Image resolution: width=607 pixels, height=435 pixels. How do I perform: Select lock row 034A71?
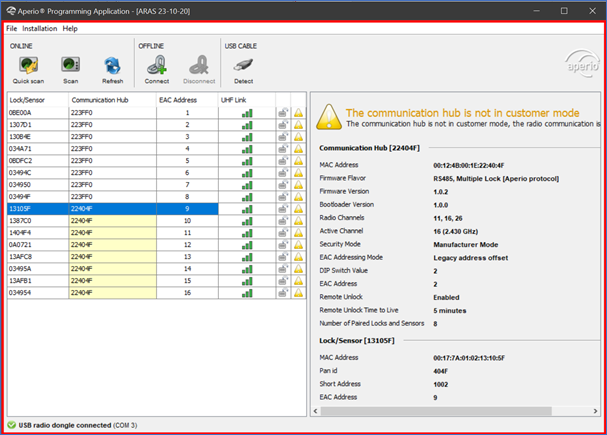click(156, 149)
